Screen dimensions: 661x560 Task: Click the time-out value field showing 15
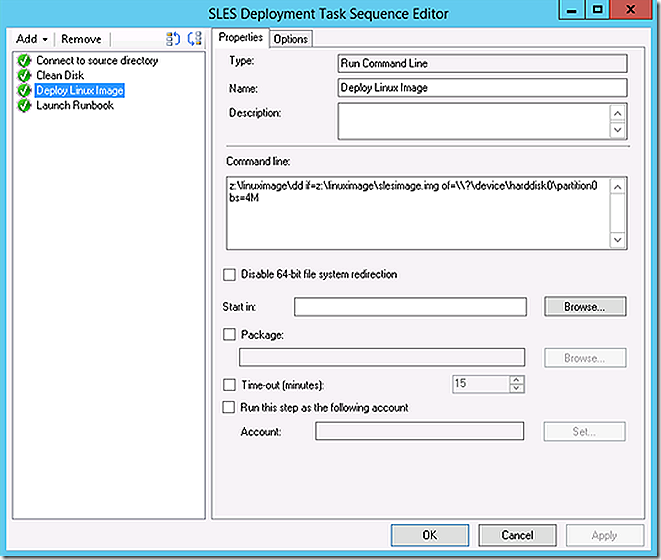pos(481,384)
